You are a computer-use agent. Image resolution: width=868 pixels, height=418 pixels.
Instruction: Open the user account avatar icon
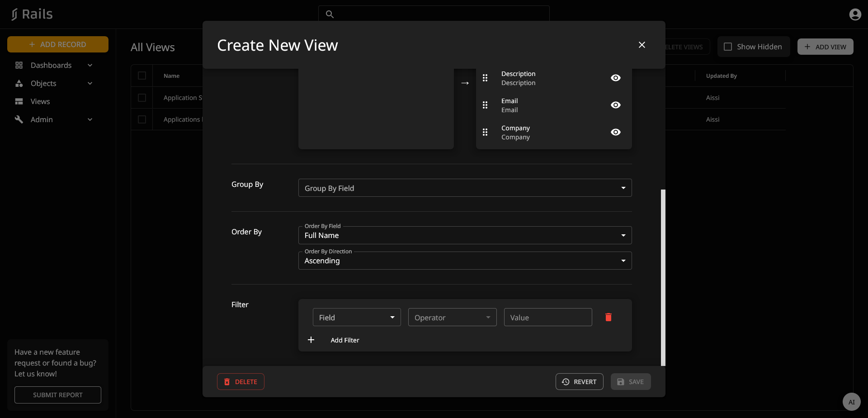point(855,14)
